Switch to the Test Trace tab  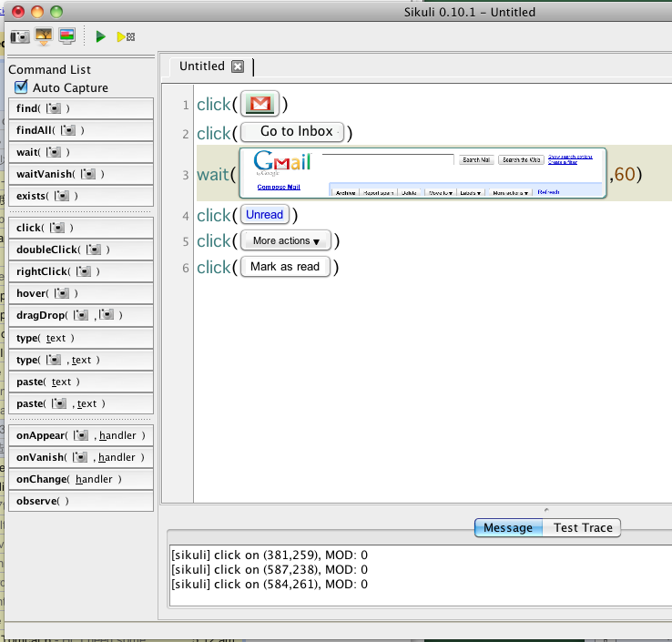click(x=583, y=527)
